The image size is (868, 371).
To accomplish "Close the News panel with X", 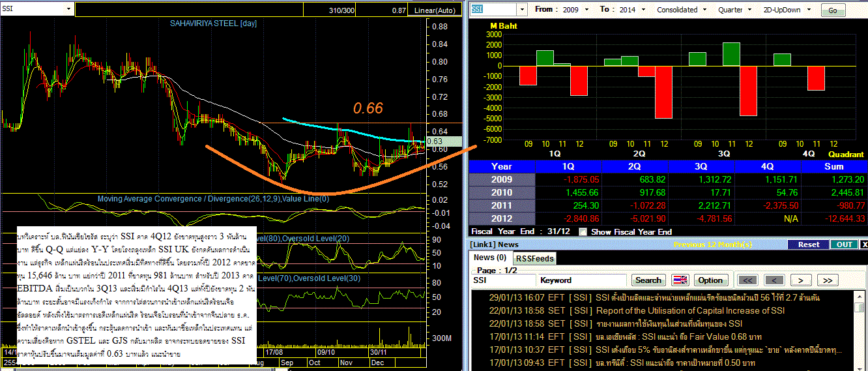I will pos(864,245).
